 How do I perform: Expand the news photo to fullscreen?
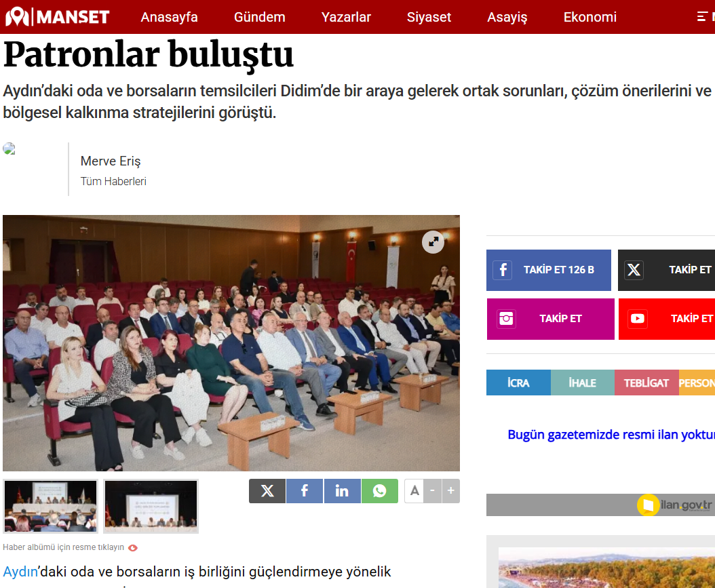click(x=433, y=242)
